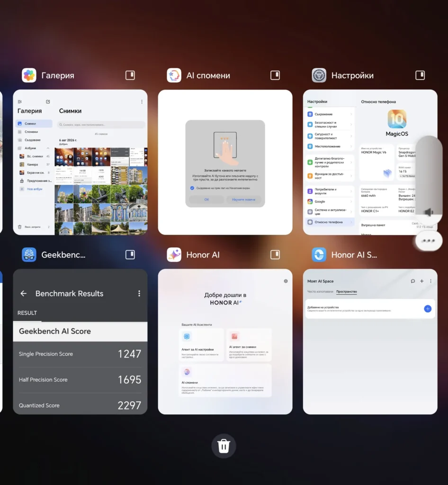Open the Geekbench app icon in recents
Screen dimensions: 448x485
(29, 254)
